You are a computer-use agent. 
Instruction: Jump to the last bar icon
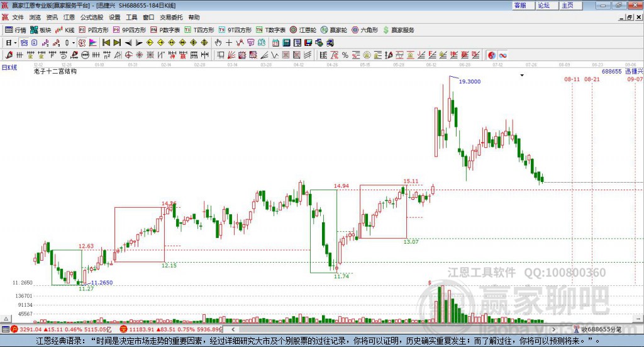pyautogui.click(x=117, y=43)
